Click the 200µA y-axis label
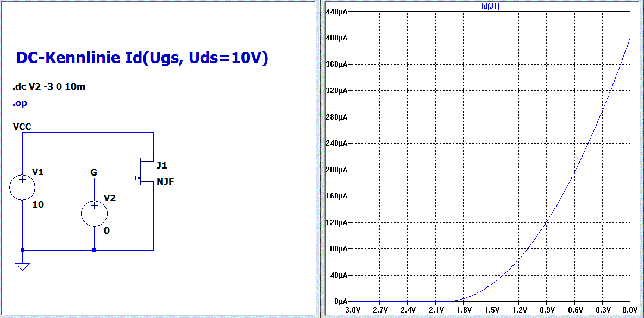The image size is (644, 318). (336, 170)
